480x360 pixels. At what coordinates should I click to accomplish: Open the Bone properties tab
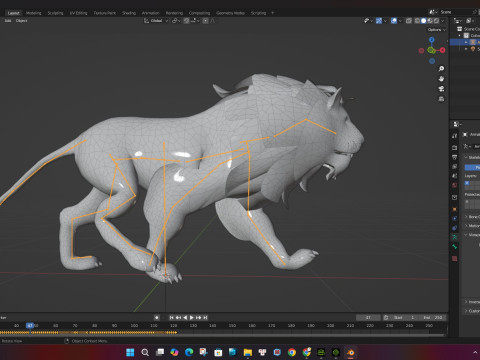(455, 247)
